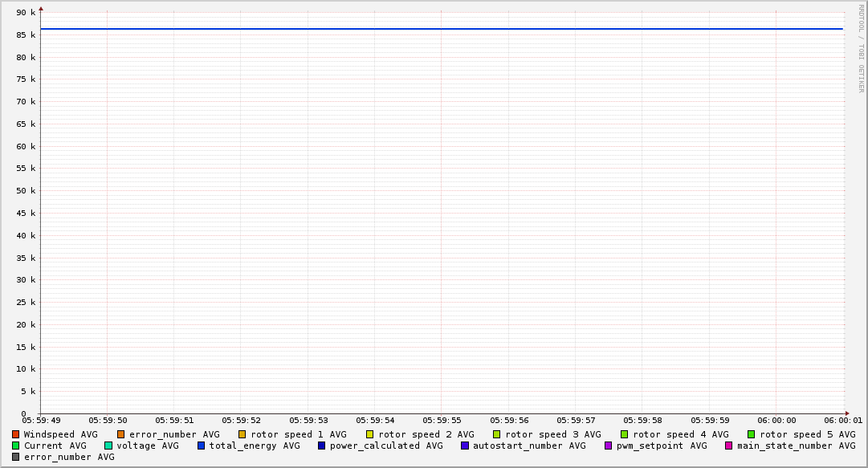This screenshot has width=868, height=468.
Task: Select the rotor speed 5 AVG legend swatch
Action: pyautogui.click(x=752, y=434)
